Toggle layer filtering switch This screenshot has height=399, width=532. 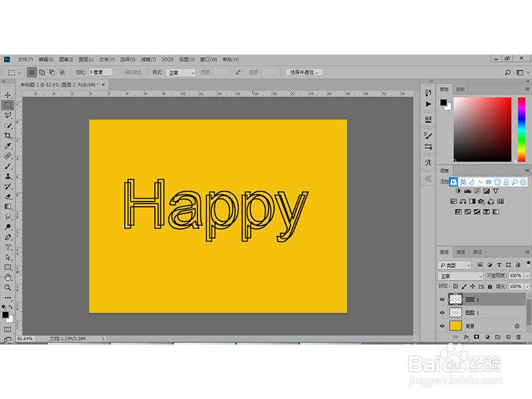528,263
